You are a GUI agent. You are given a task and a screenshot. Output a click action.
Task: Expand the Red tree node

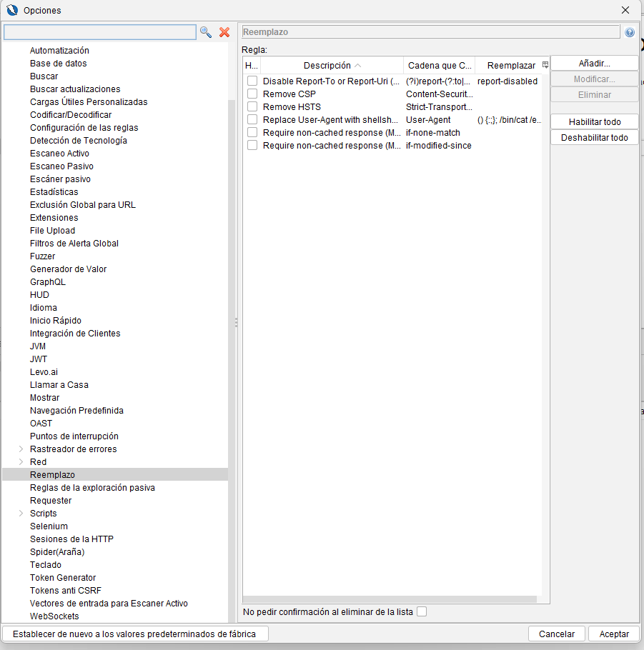click(20, 462)
